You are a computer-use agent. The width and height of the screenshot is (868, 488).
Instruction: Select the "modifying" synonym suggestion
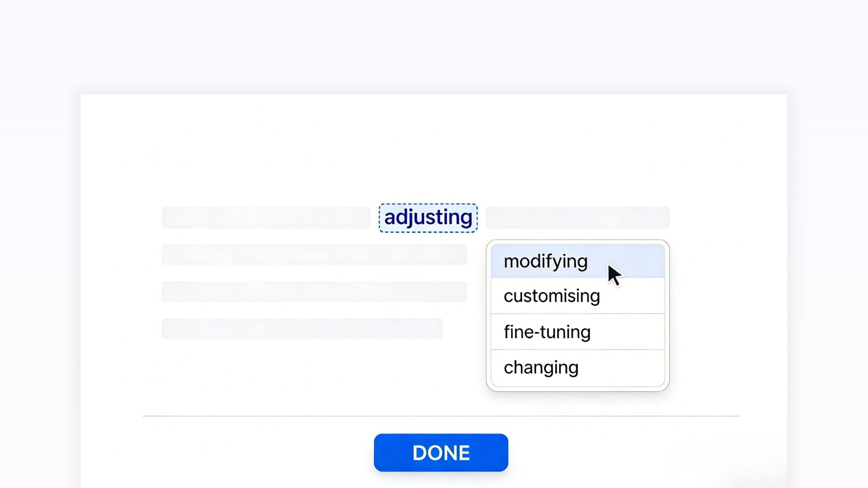coord(545,261)
